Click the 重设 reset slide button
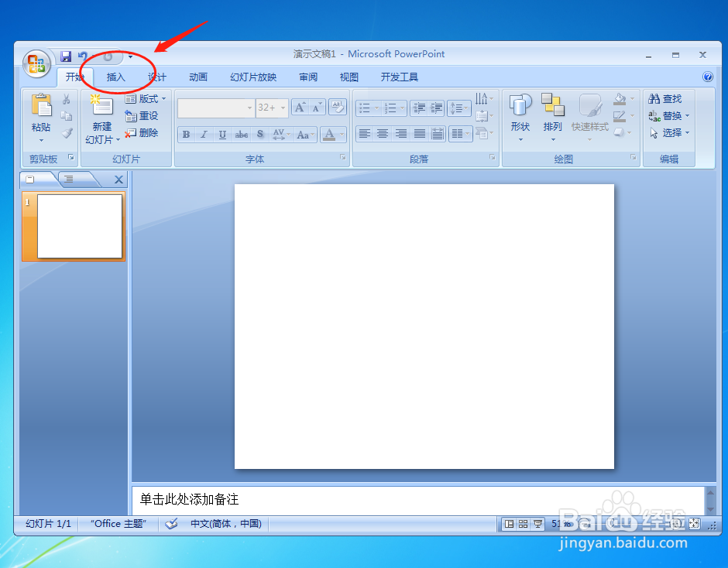This screenshot has height=568, width=728. pyautogui.click(x=142, y=116)
